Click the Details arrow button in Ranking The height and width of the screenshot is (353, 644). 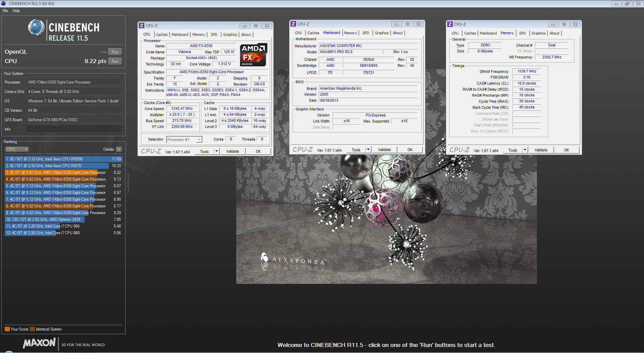pos(119,149)
